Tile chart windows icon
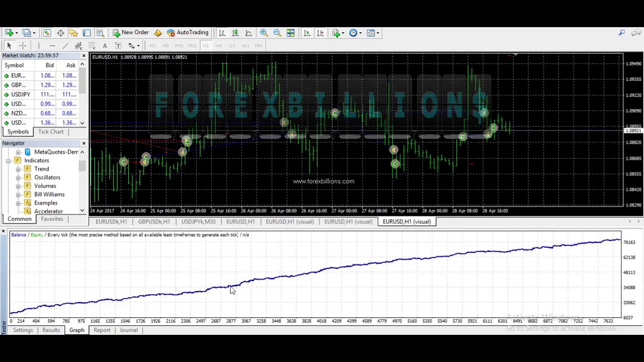The image size is (644, 362). point(290,33)
